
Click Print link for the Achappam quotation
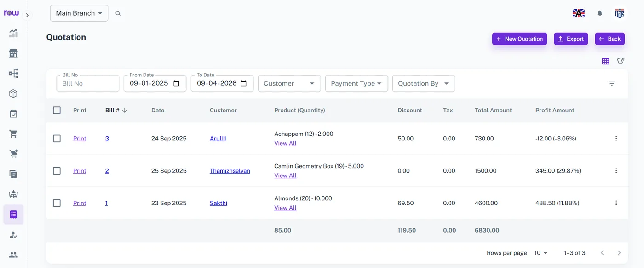pos(80,139)
